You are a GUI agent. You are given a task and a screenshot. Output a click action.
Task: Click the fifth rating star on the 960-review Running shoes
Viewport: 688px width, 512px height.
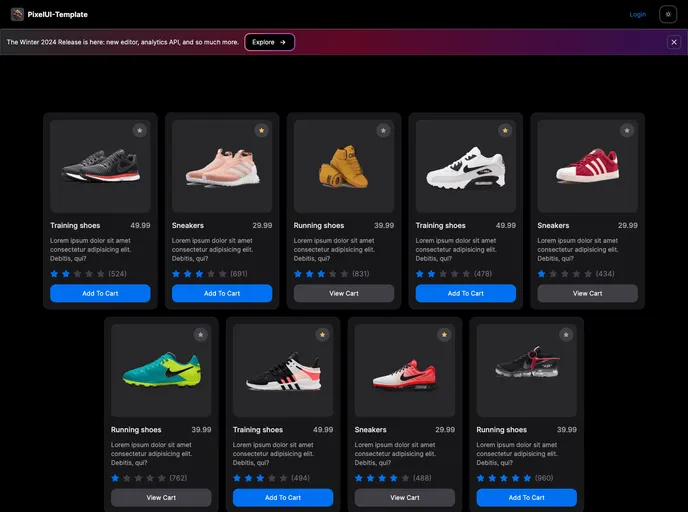[x=529, y=478]
